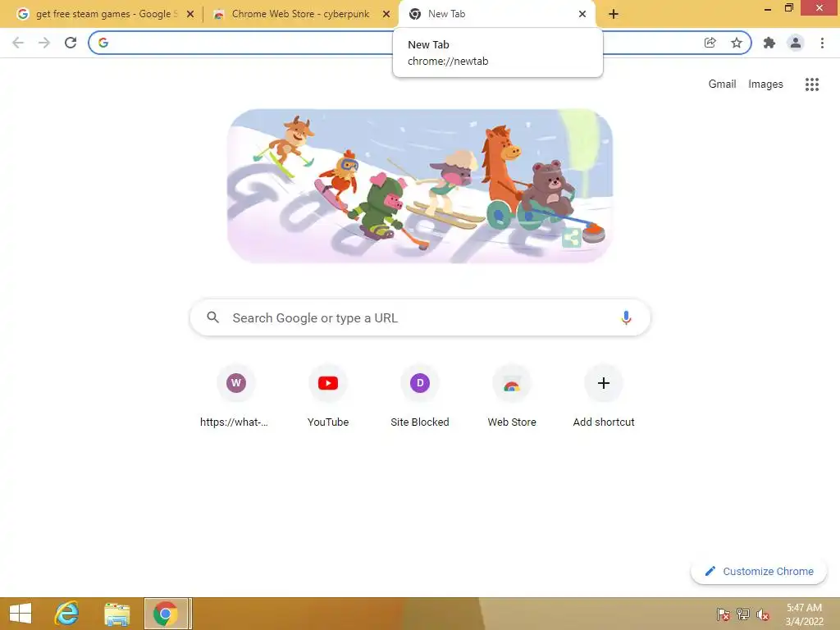Open File Explorer from taskbar

click(116, 614)
